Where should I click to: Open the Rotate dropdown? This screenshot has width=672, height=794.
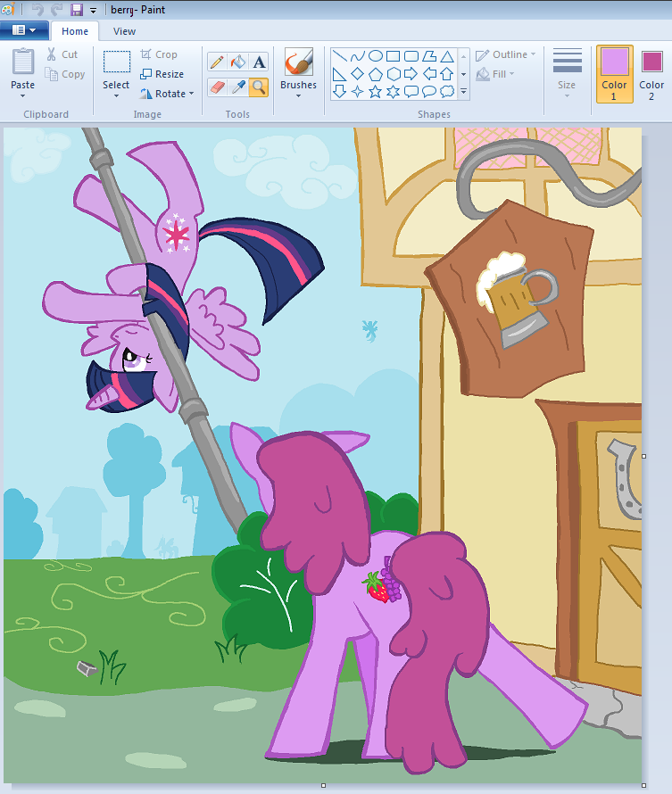168,94
